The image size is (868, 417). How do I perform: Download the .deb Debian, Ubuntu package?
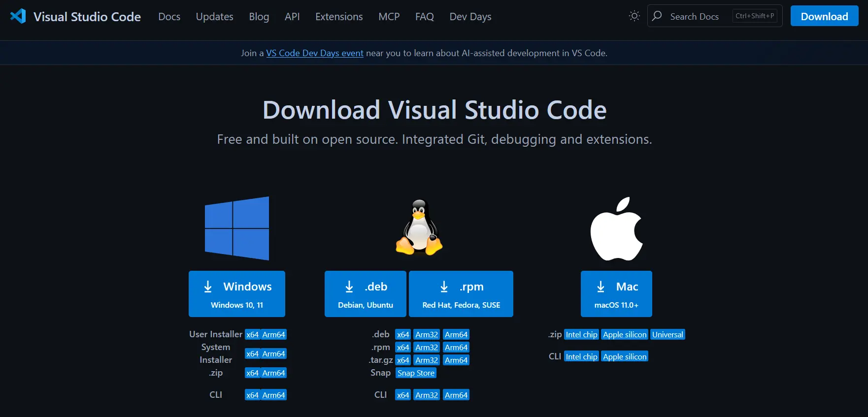[366, 294]
